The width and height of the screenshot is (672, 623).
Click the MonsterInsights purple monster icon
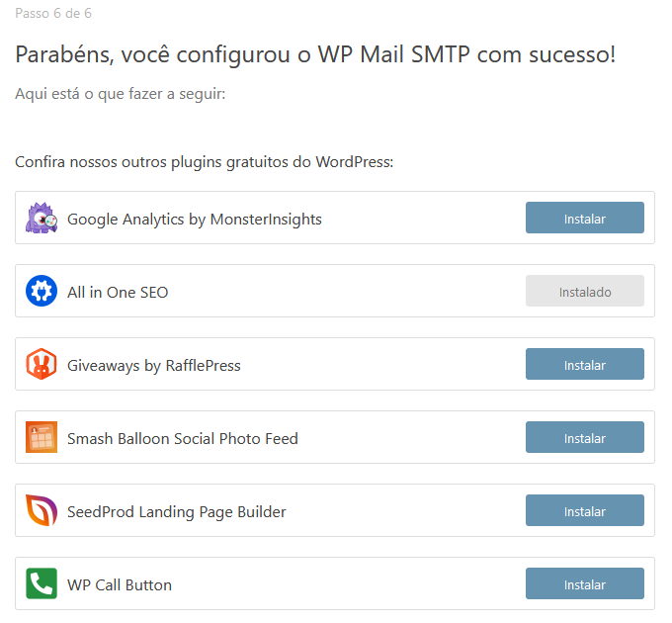click(x=42, y=218)
